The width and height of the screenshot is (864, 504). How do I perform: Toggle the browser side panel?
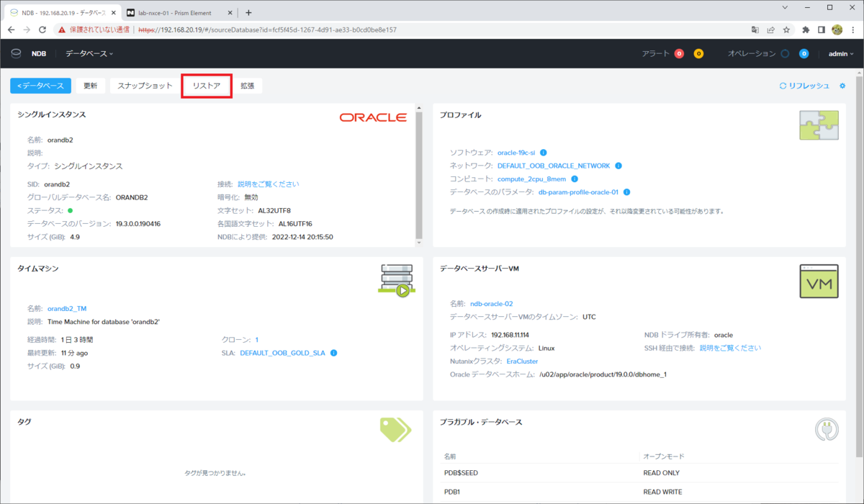click(822, 30)
